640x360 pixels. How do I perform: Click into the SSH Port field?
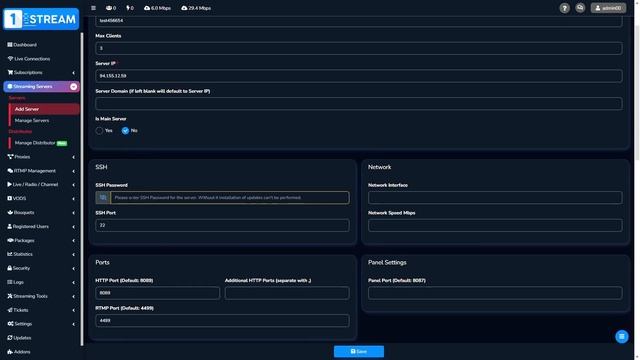pyautogui.click(x=222, y=225)
